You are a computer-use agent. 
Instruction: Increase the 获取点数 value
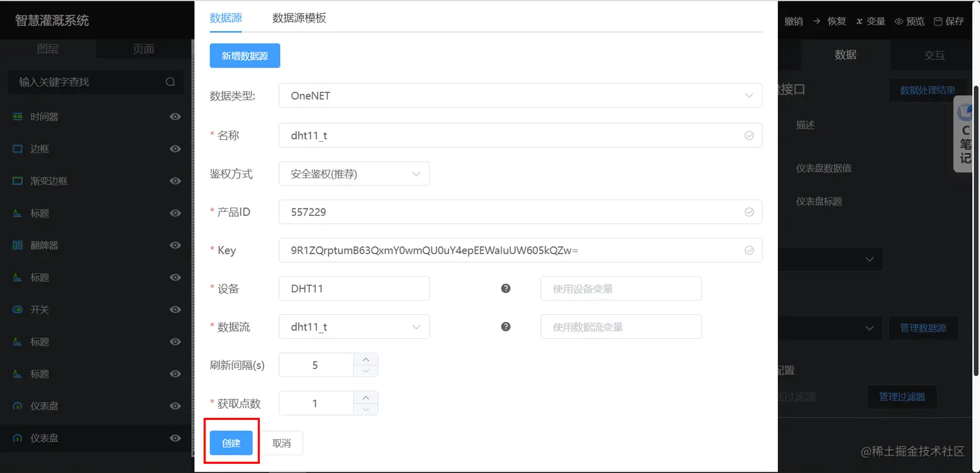[366, 397]
